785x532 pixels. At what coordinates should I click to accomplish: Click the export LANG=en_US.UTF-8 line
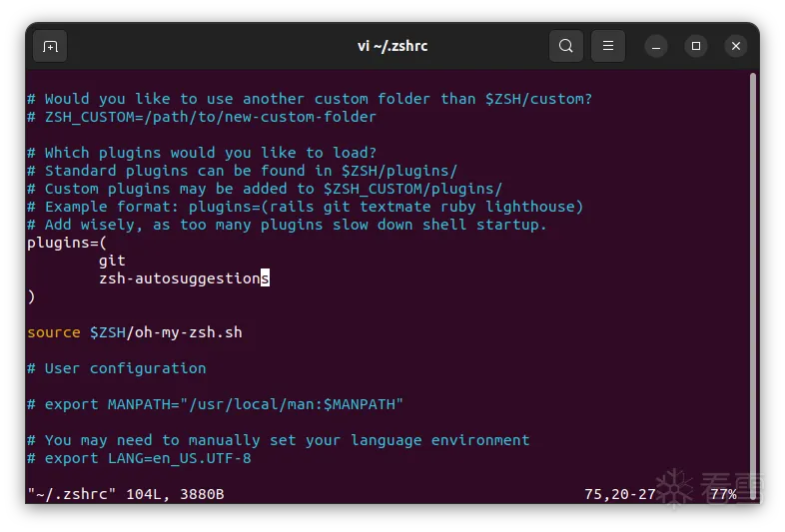[x=139, y=458]
